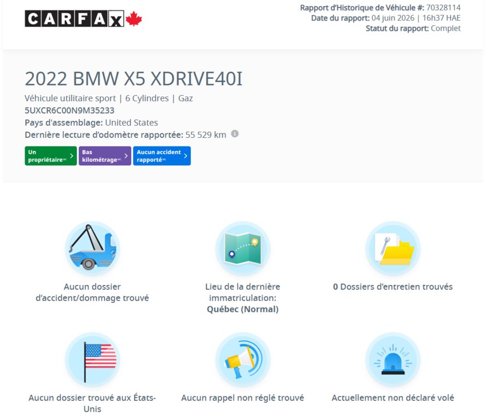The width and height of the screenshot is (504, 420).
Task: Click the odometer info icon
Action: (x=235, y=133)
